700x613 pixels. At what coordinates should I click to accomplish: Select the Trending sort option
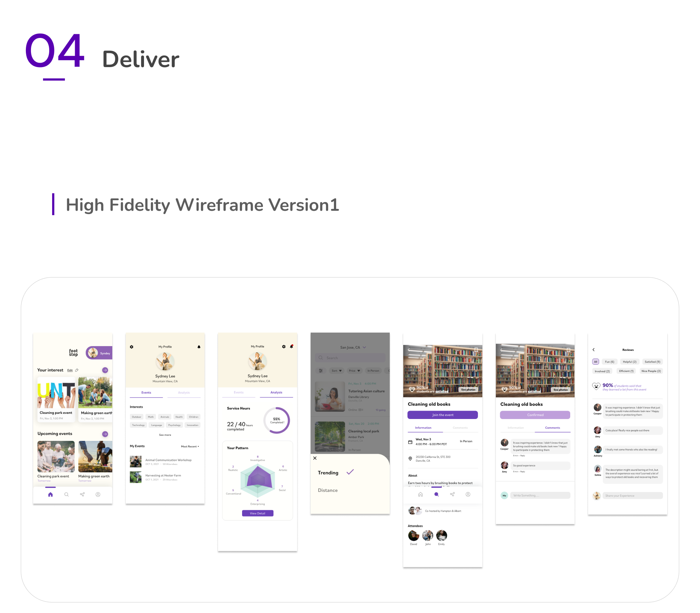click(328, 473)
